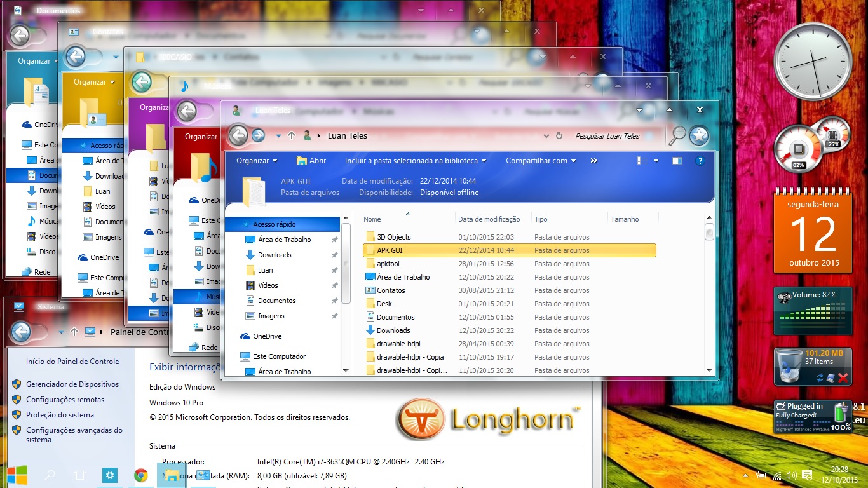Open Settings gear on taskbar
Viewport: 868px width, 488px height.
pyautogui.click(x=110, y=475)
